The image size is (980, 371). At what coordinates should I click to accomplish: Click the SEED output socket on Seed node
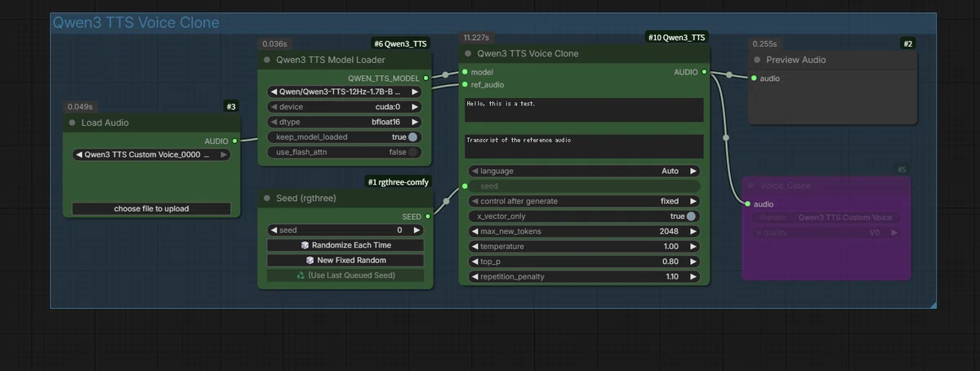426,217
